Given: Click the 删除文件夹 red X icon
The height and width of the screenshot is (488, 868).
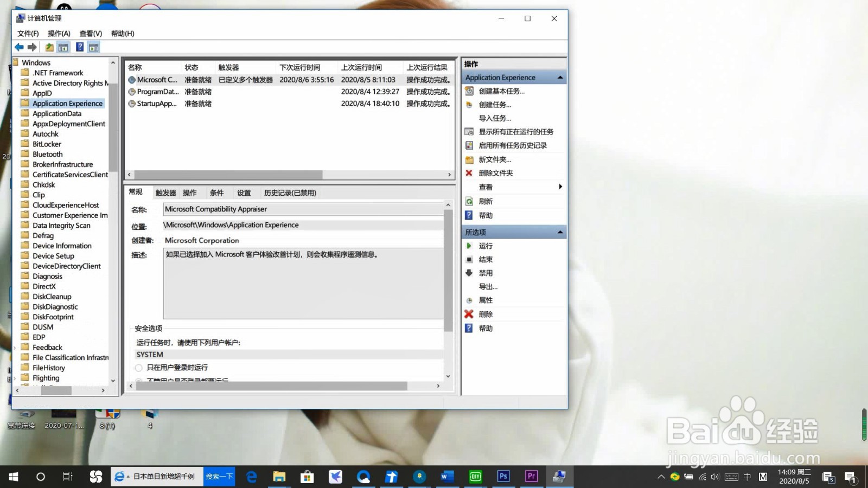Looking at the screenshot, I should 469,173.
